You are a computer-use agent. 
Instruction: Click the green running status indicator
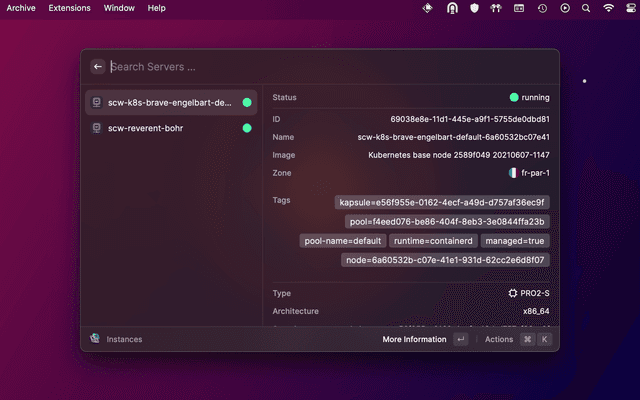(514, 98)
